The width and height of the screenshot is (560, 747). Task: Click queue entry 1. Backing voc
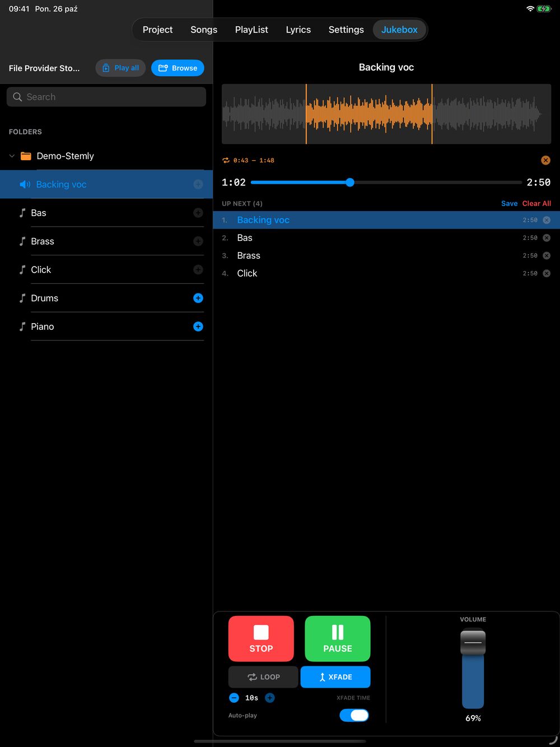386,220
